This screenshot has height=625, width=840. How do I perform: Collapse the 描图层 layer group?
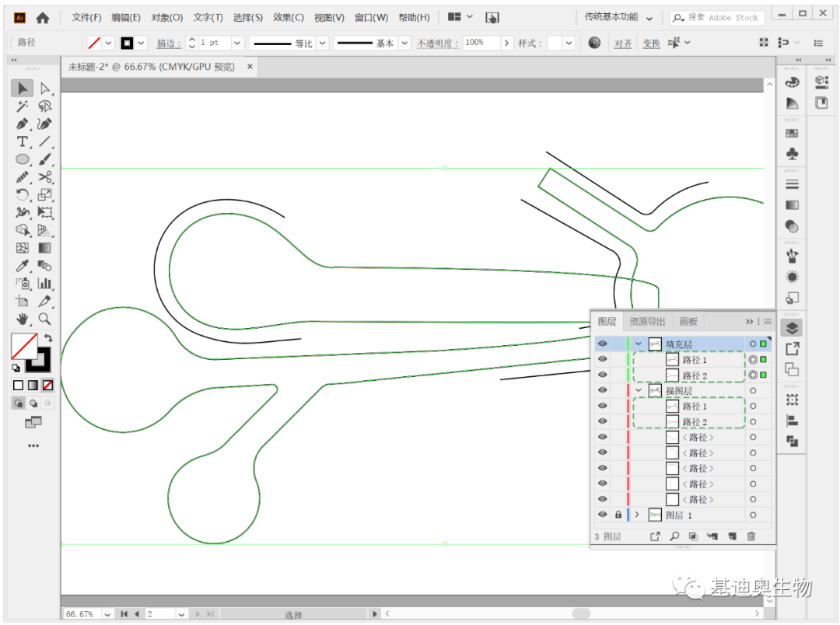638,390
